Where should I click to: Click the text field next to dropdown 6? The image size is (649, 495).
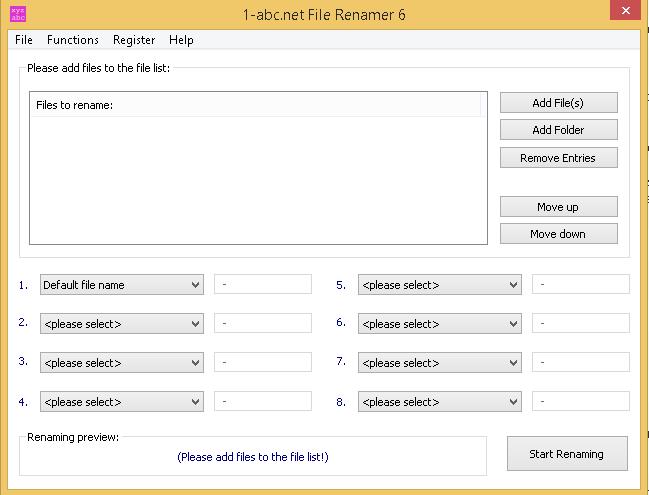tap(581, 323)
